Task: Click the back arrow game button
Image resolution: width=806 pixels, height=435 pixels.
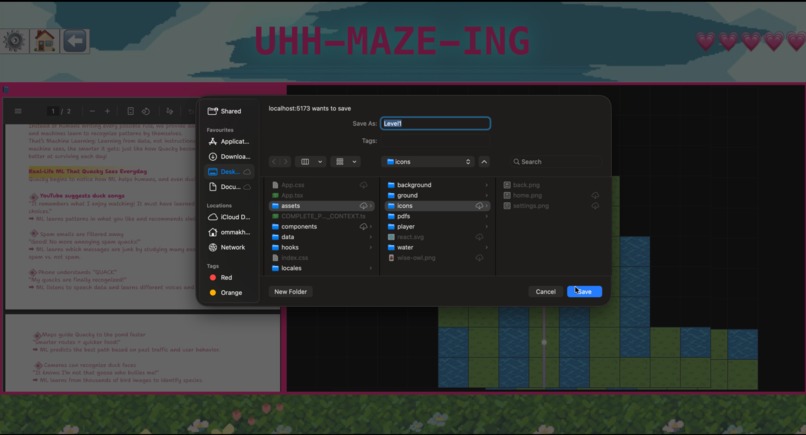Action: point(75,41)
